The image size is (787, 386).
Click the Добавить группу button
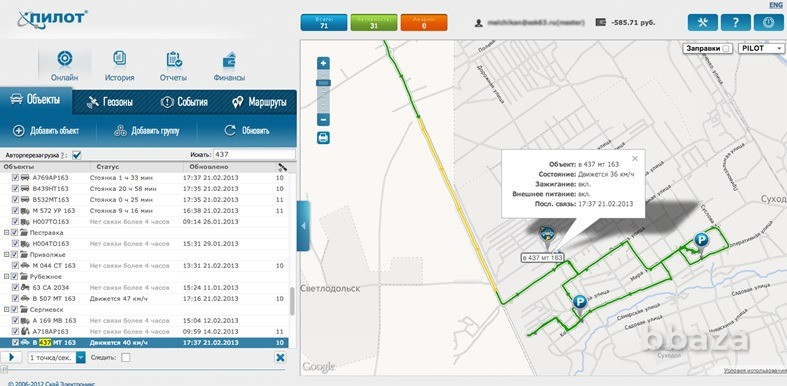147,131
